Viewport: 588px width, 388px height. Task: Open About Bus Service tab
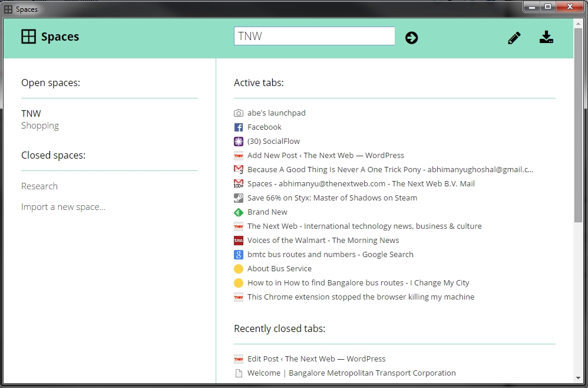click(279, 268)
